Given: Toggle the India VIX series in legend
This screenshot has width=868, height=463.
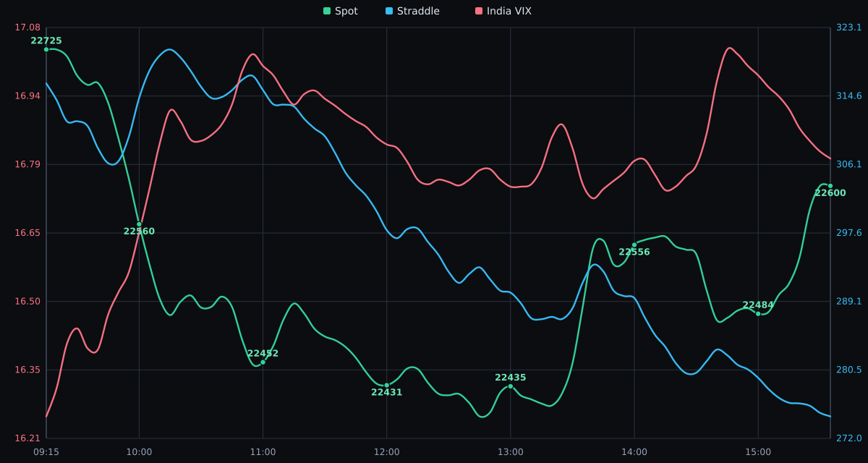Looking at the screenshot, I should point(503,11).
